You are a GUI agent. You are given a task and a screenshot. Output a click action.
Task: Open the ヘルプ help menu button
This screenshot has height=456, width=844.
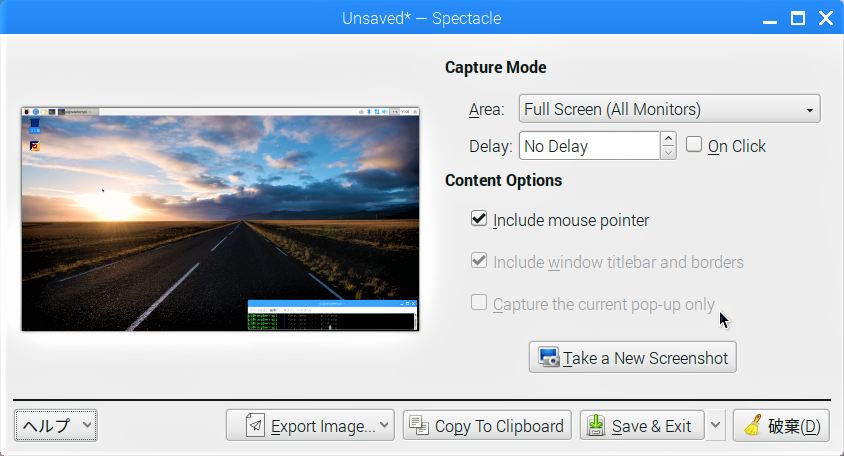tap(56, 425)
